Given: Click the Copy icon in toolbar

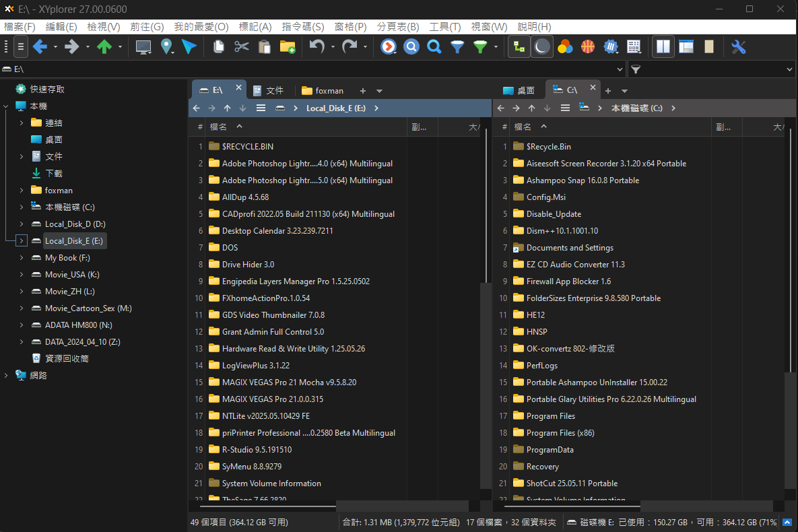Looking at the screenshot, I should [x=219, y=47].
